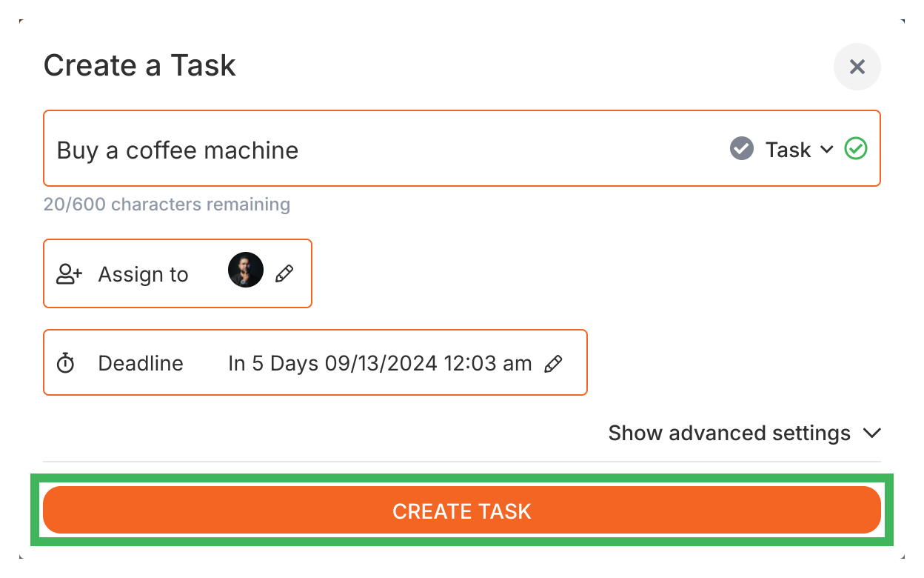Viewport: 924px width, 578px height.
Task: Open the Task type dropdown
Action: pos(827,150)
